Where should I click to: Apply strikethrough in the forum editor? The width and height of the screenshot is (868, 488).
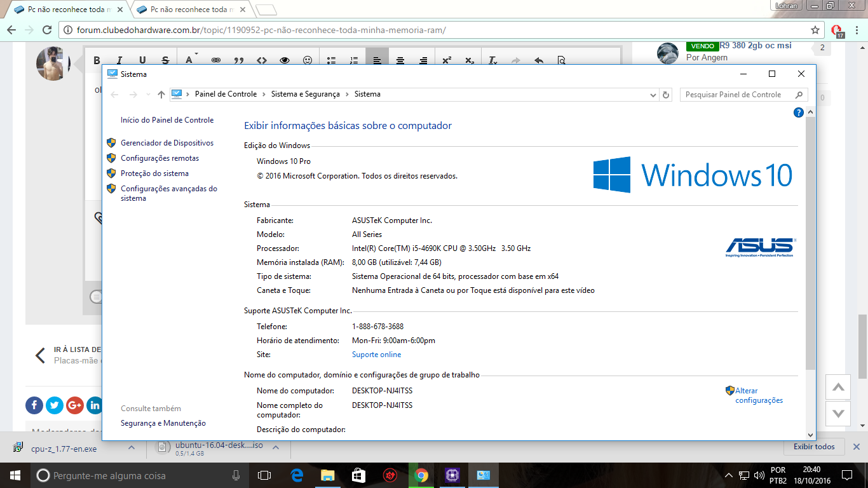click(165, 60)
